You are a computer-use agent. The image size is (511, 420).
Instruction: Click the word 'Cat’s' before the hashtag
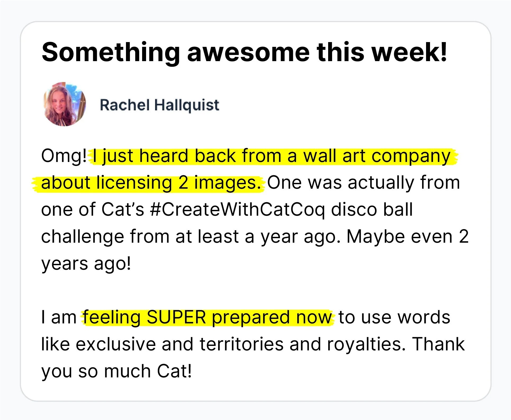click(123, 210)
